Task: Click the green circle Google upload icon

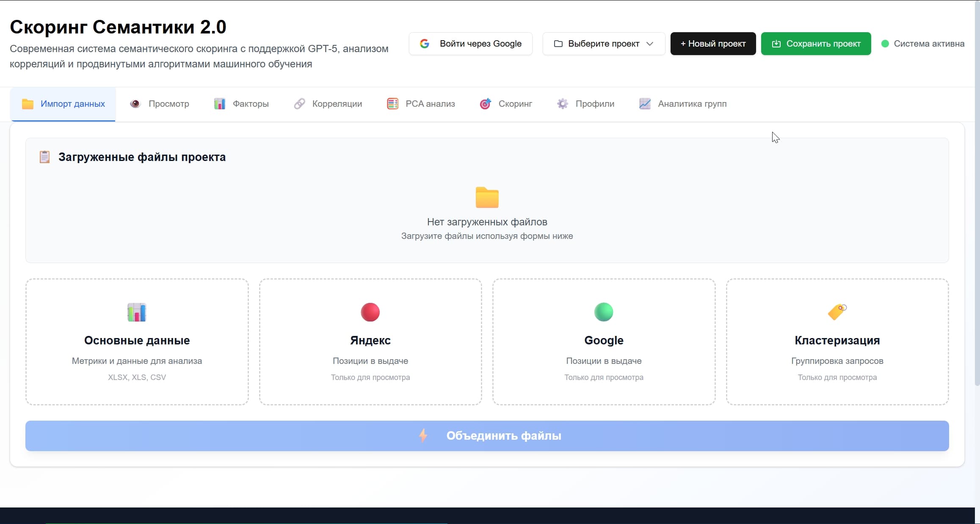Action: pos(604,312)
